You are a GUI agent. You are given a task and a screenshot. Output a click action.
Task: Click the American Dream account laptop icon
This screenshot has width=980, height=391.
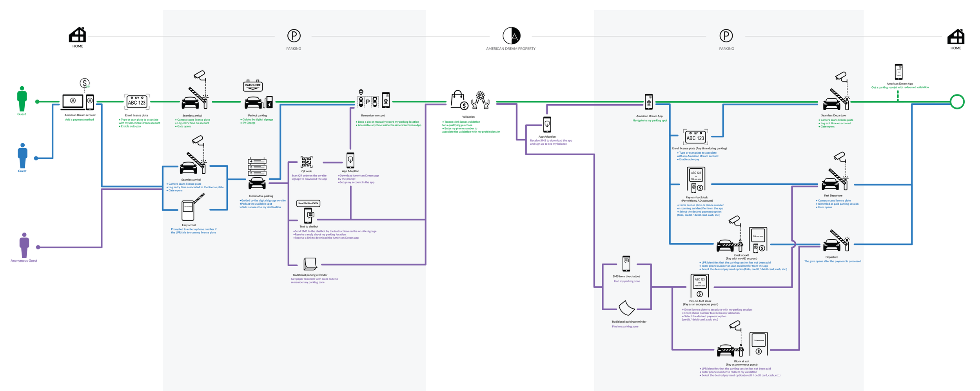tap(73, 102)
